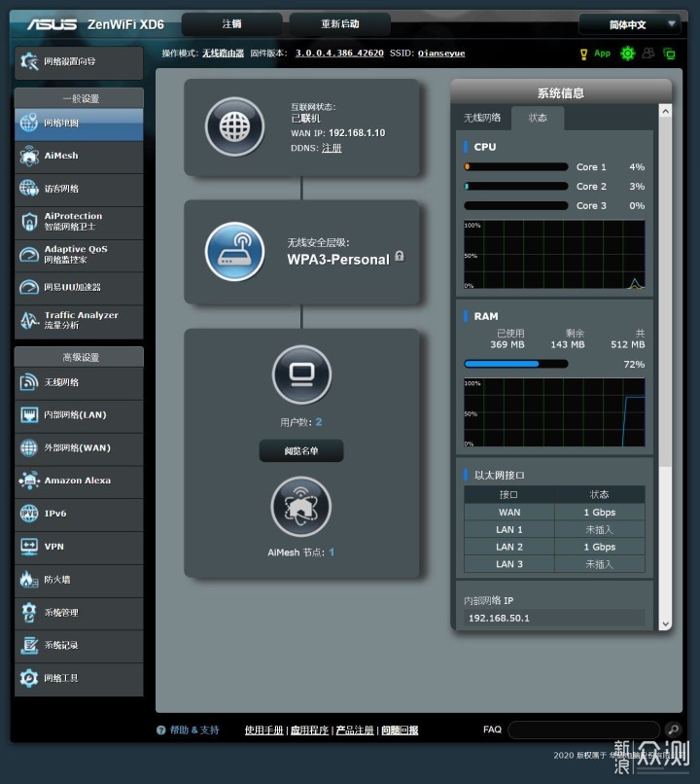Click system info scrollbar down arrow
The image size is (700, 784).
(665, 624)
